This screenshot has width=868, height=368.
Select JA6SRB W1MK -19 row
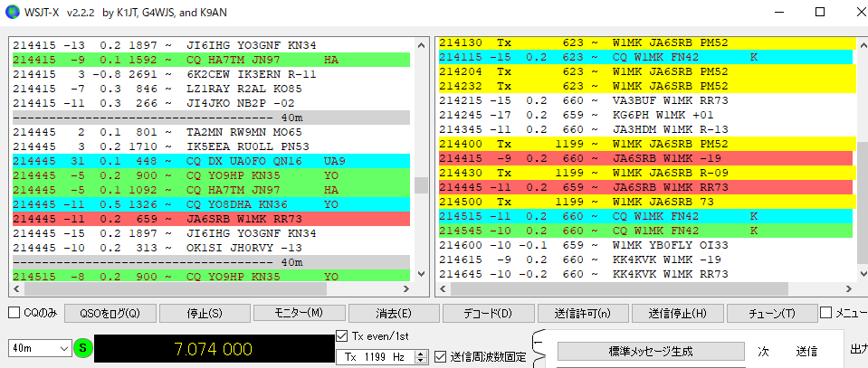645,157
